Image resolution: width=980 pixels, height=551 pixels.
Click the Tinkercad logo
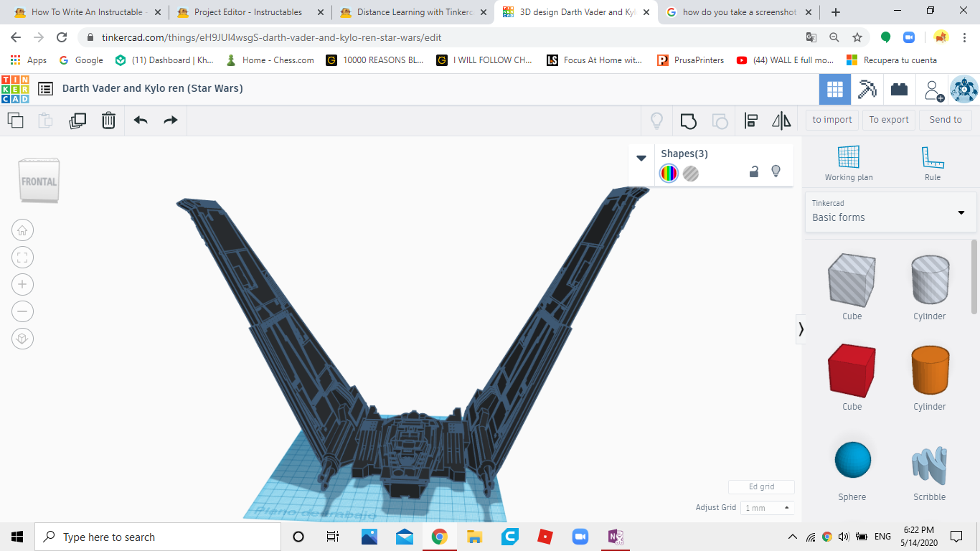click(x=16, y=89)
